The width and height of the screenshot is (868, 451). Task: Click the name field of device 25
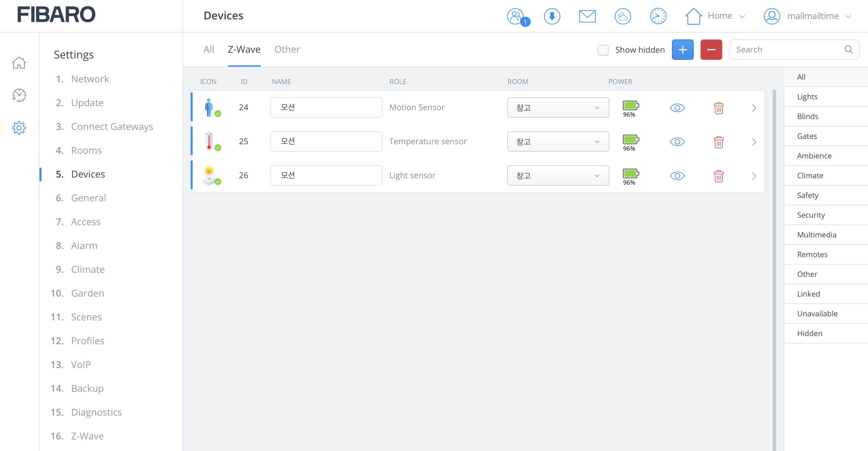tap(326, 141)
